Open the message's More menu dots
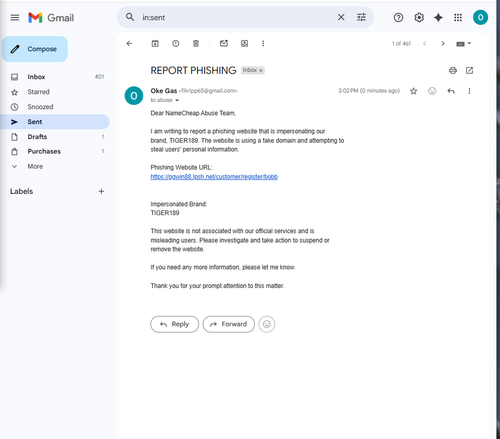Image resolution: width=500 pixels, height=439 pixels. point(469,91)
